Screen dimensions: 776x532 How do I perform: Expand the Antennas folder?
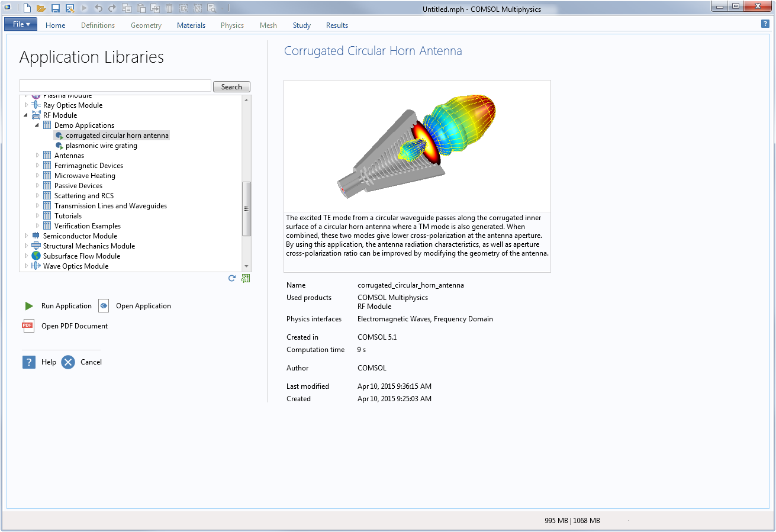(37, 156)
